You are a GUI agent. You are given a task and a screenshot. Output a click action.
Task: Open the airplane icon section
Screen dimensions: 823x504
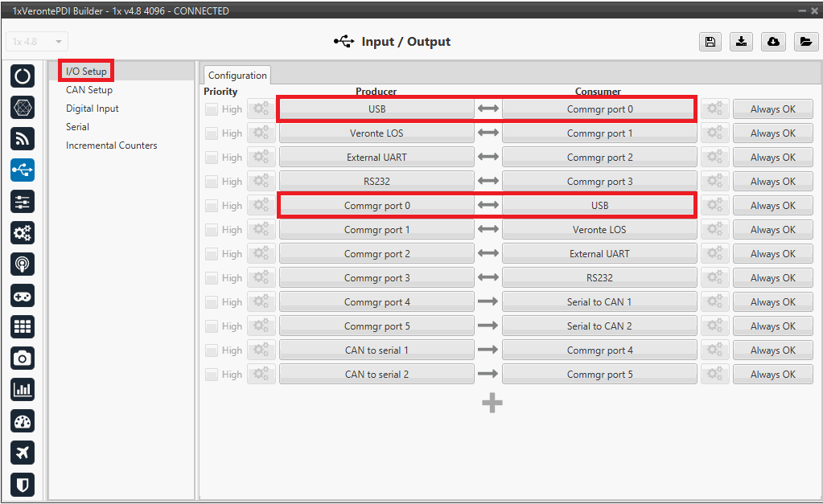coord(23,453)
